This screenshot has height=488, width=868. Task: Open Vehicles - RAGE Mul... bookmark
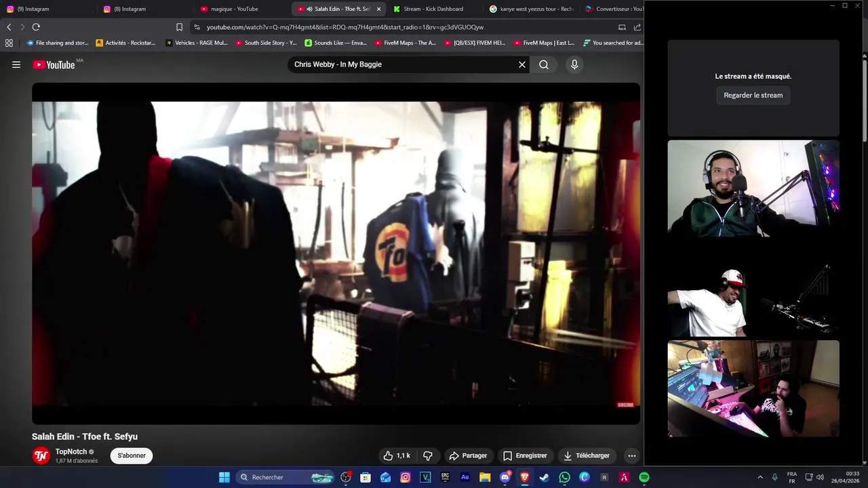(197, 43)
